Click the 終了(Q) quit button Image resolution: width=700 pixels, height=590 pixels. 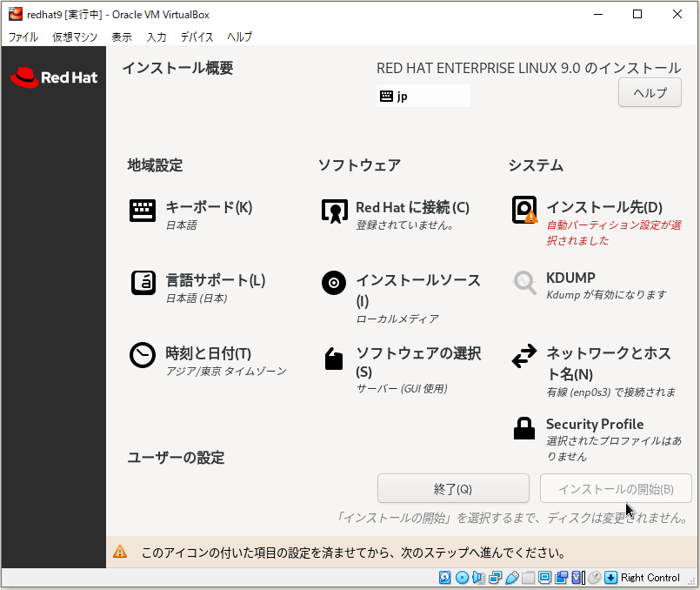tap(453, 488)
